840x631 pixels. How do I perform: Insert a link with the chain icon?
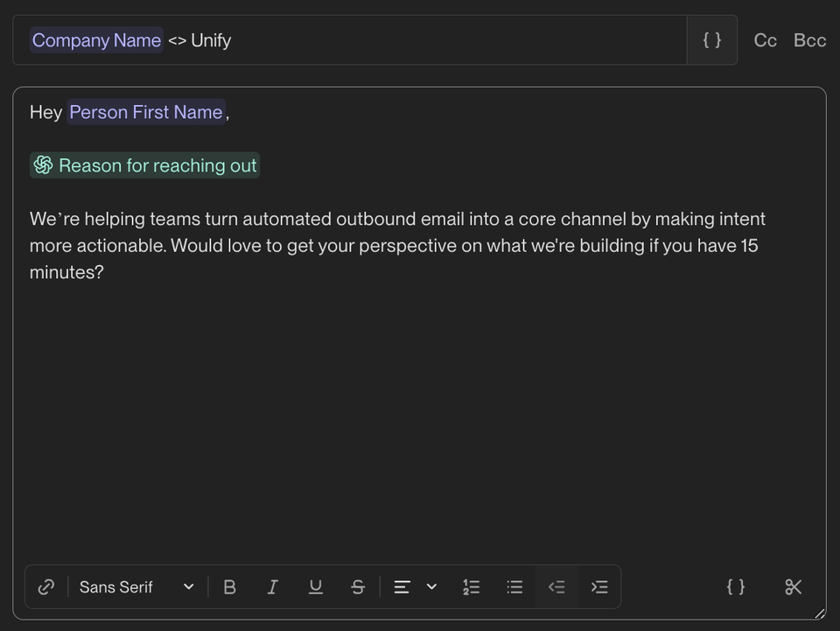(46, 587)
